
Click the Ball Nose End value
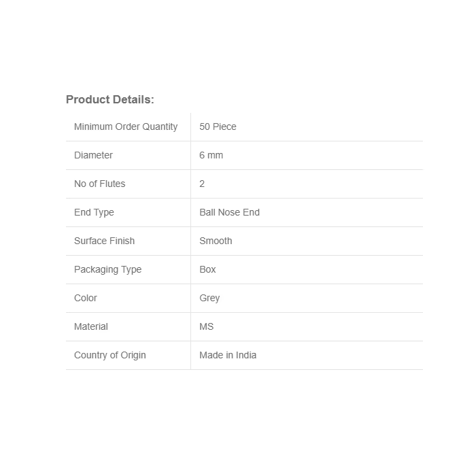pos(229,212)
